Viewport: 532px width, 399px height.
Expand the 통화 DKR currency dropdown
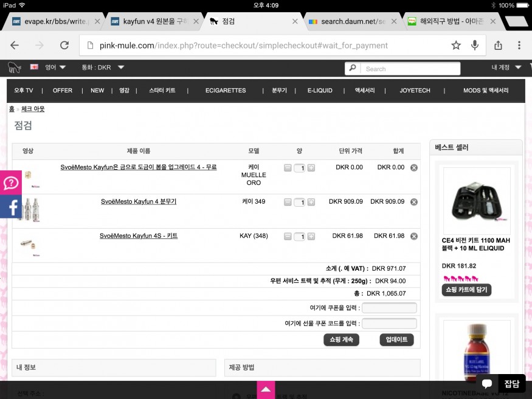pyautogui.click(x=103, y=68)
